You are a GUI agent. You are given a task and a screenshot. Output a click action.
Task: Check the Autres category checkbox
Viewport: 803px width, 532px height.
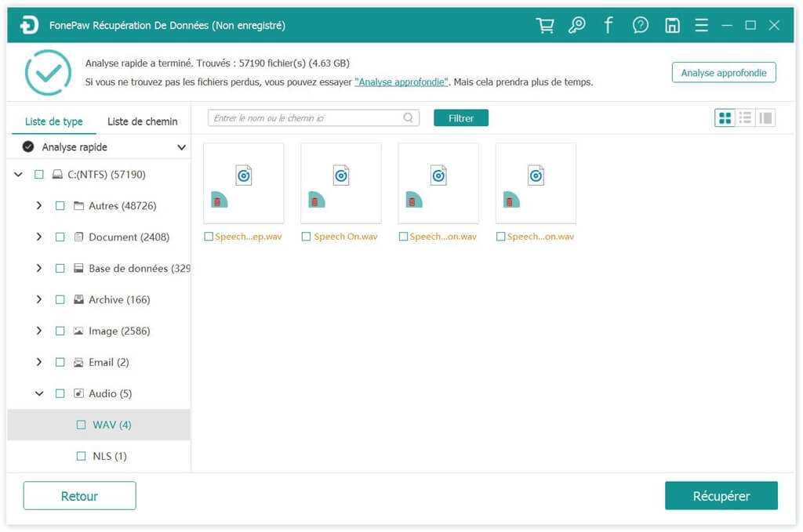(60, 205)
